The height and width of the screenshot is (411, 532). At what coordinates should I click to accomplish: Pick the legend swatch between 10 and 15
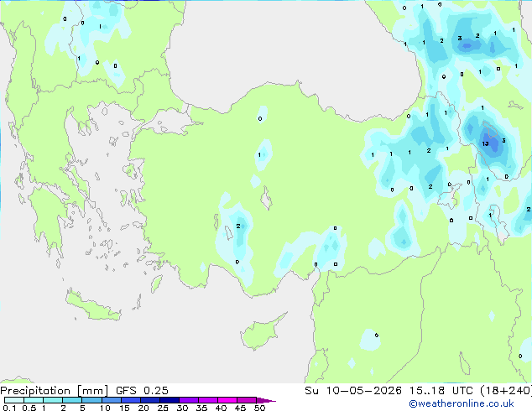coord(111,400)
